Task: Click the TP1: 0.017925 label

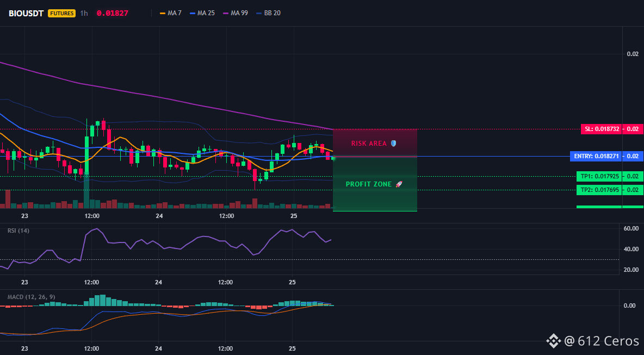Action: tap(599, 177)
